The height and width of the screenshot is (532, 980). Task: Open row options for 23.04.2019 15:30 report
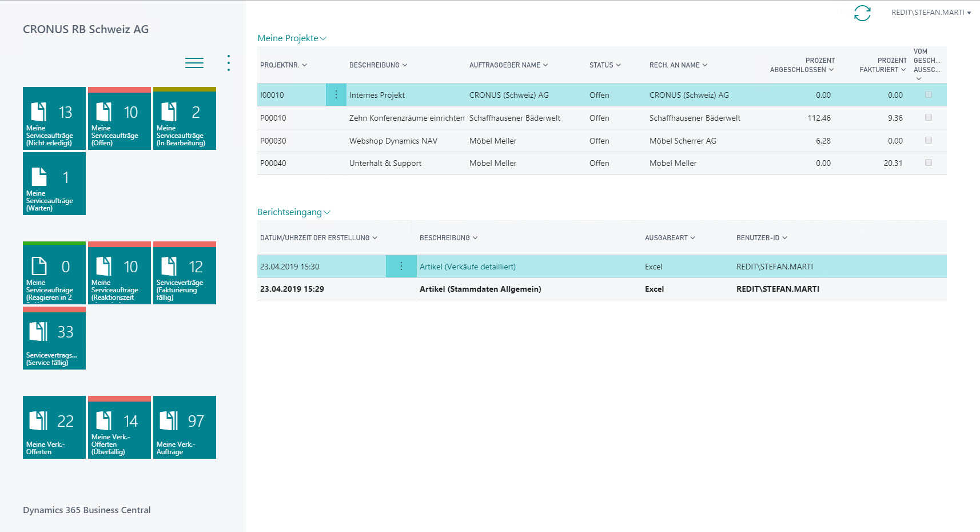click(x=401, y=267)
